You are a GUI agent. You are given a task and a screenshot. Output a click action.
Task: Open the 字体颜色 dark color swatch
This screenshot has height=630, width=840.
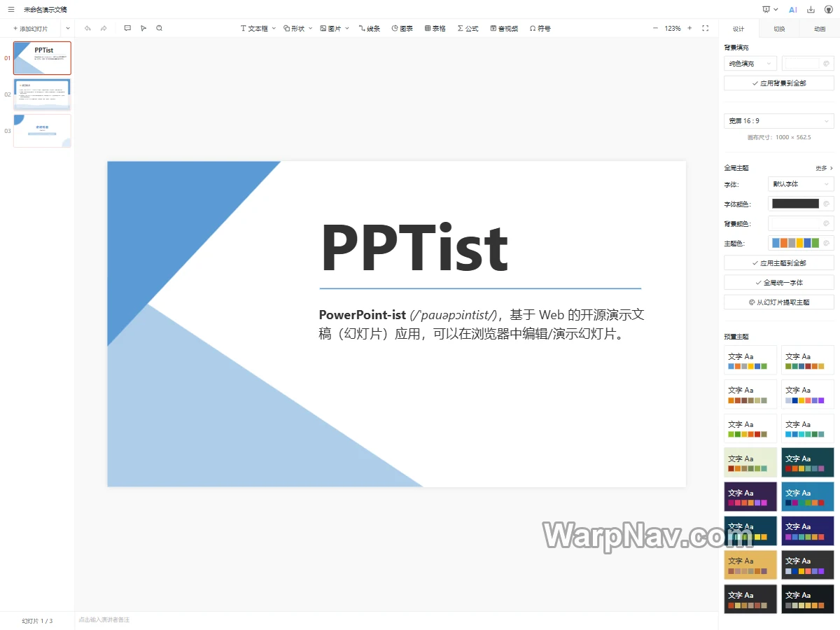(x=801, y=204)
